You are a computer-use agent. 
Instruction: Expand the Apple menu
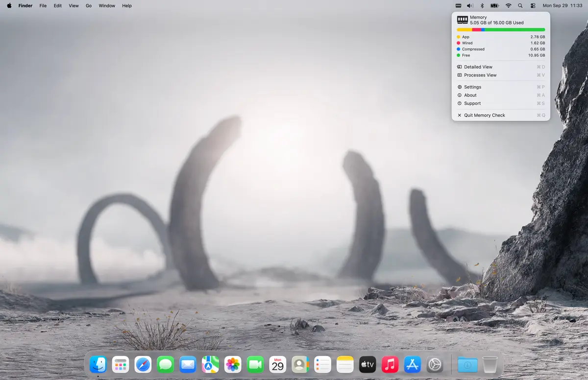(9, 6)
